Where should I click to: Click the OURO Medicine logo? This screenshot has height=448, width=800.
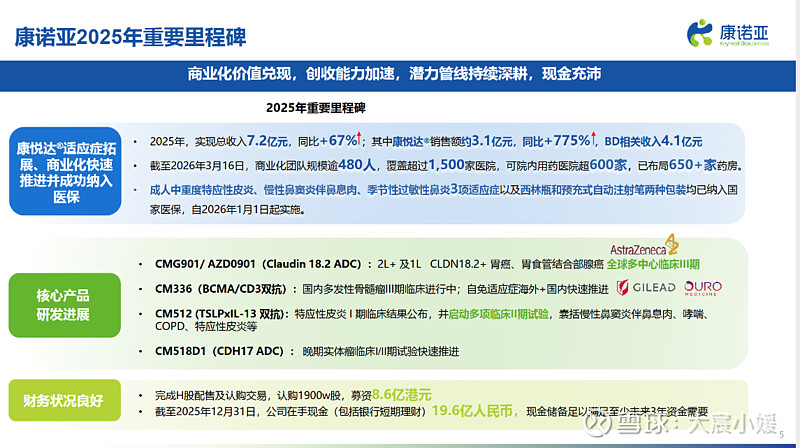[703, 288]
